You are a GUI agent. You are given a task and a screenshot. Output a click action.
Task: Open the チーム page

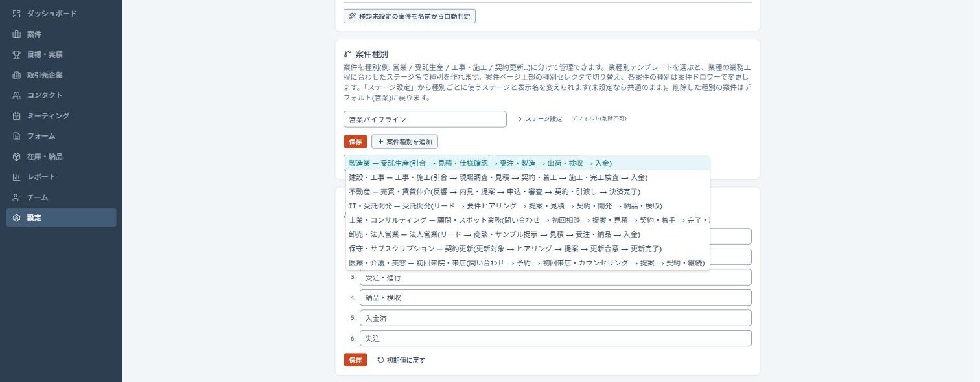pos(61,197)
